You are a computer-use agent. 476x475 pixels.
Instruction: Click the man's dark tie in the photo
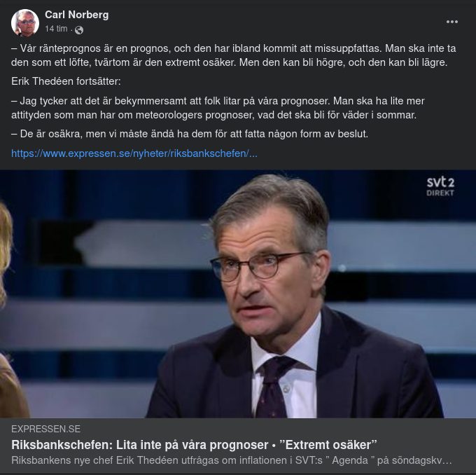coord(273,385)
